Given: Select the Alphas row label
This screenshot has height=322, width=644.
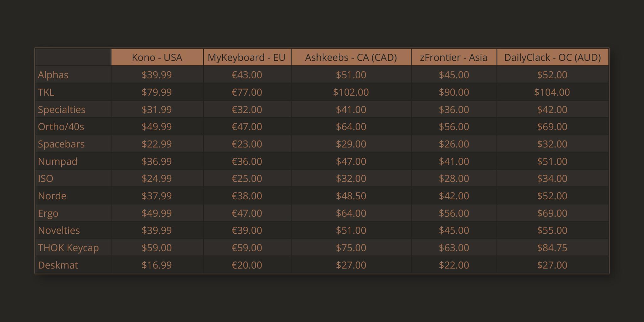Looking at the screenshot, I should coord(53,75).
